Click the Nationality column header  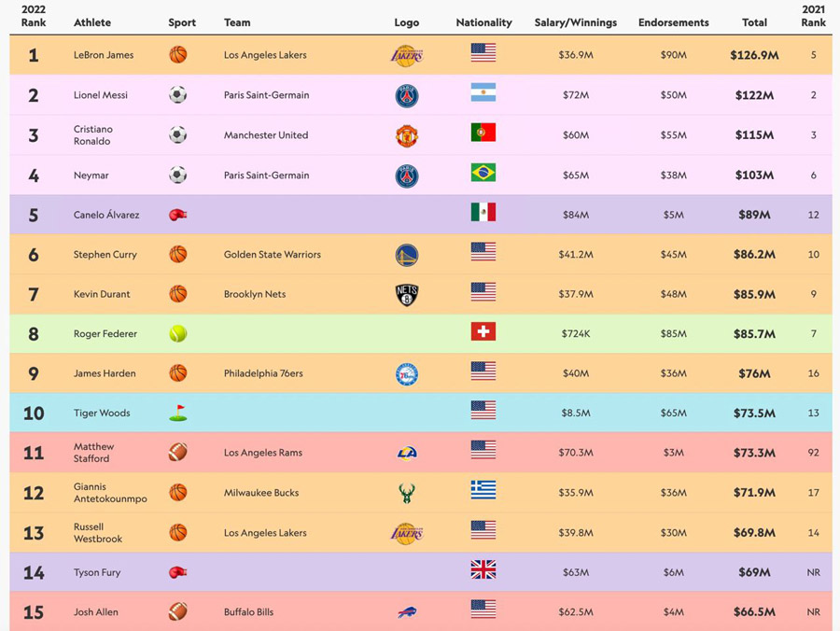483,22
